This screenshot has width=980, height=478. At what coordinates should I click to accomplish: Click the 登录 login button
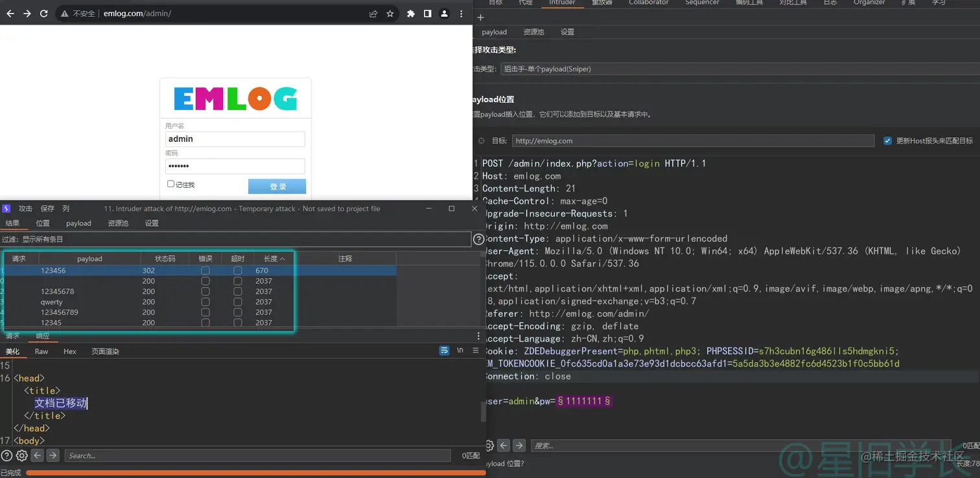277,187
